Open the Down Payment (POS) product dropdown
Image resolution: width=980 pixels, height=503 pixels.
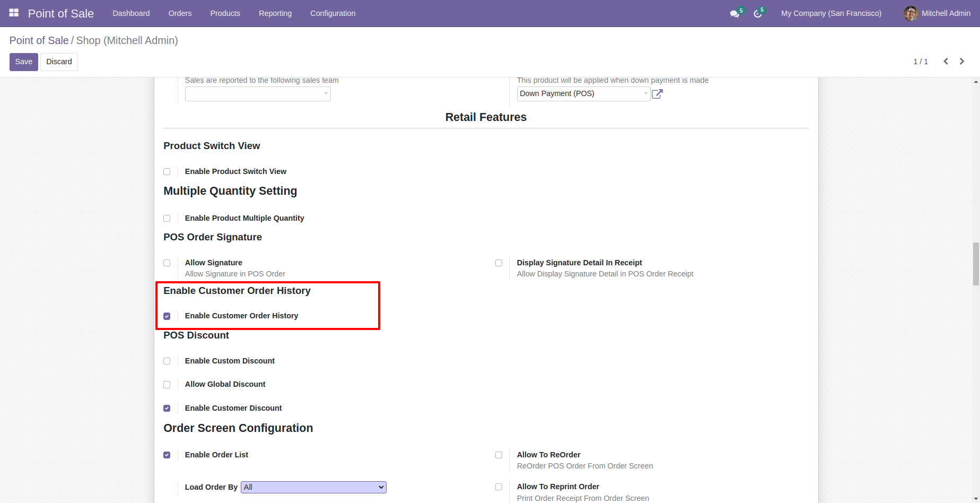click(583, 94)
